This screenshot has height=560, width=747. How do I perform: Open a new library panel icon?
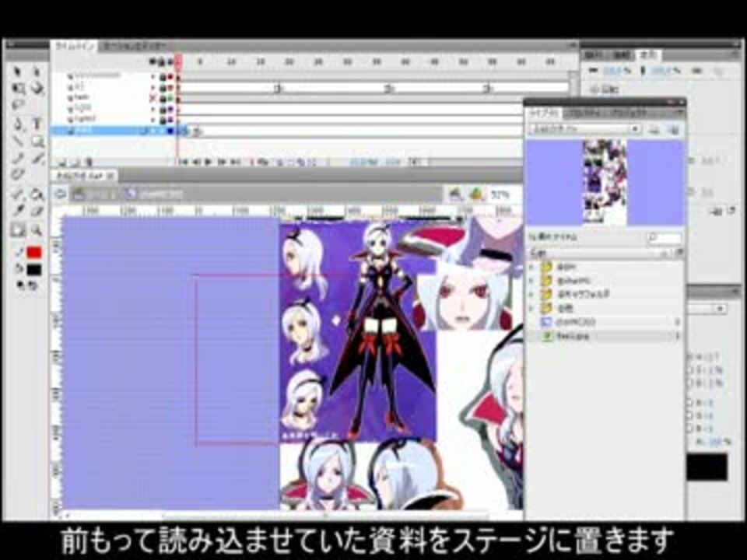pos(672,130)
